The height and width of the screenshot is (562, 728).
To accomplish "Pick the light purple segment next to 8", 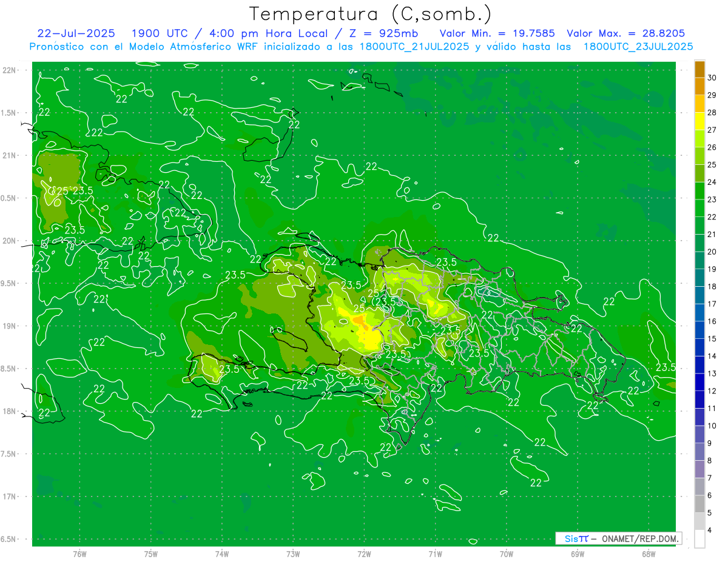I will (x=699, y=469).
